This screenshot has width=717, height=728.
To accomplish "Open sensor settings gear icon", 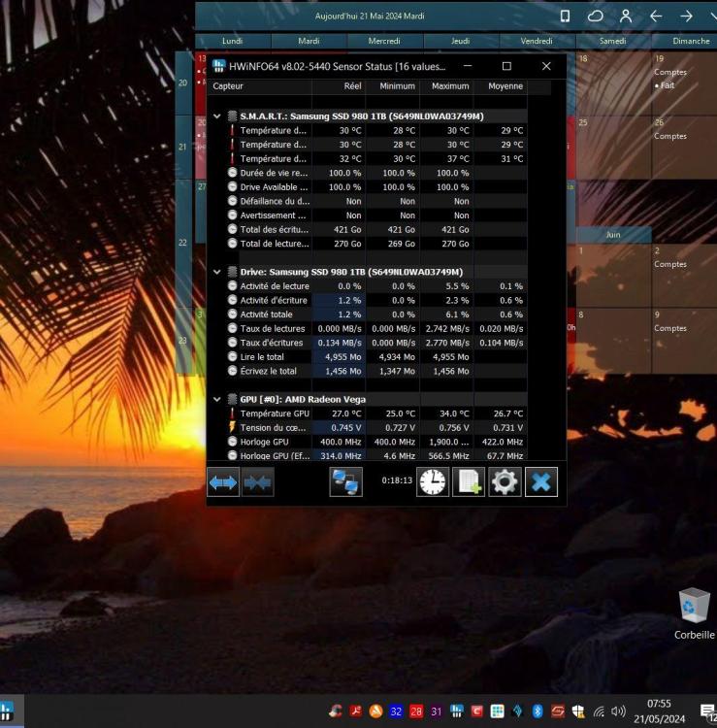I will (505, 482).
